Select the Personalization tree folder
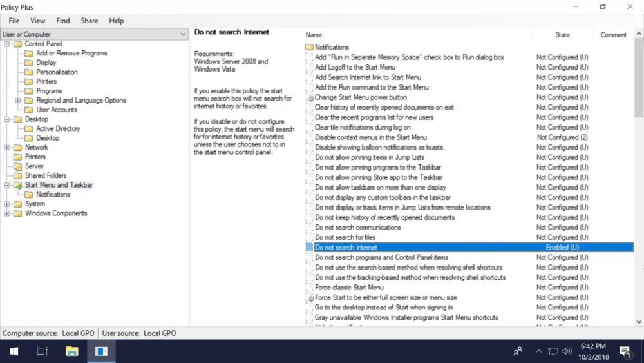This screenshot has height=363, width=644. [x=57, y=72]
